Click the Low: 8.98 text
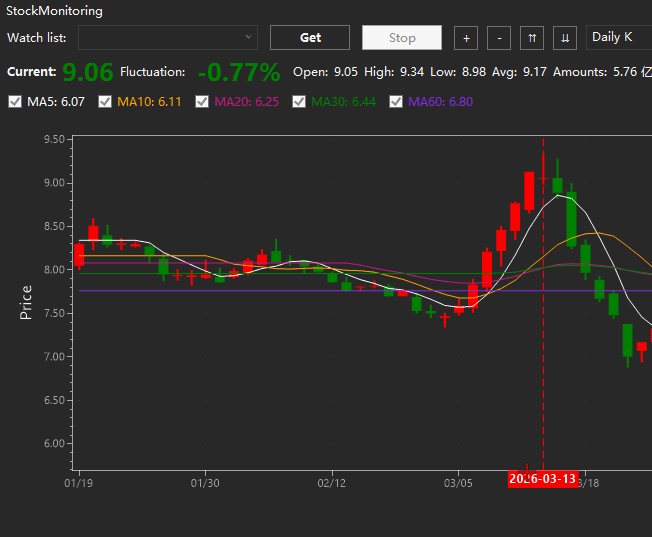Viewport: 652px width, 537px height. (458, 72)
